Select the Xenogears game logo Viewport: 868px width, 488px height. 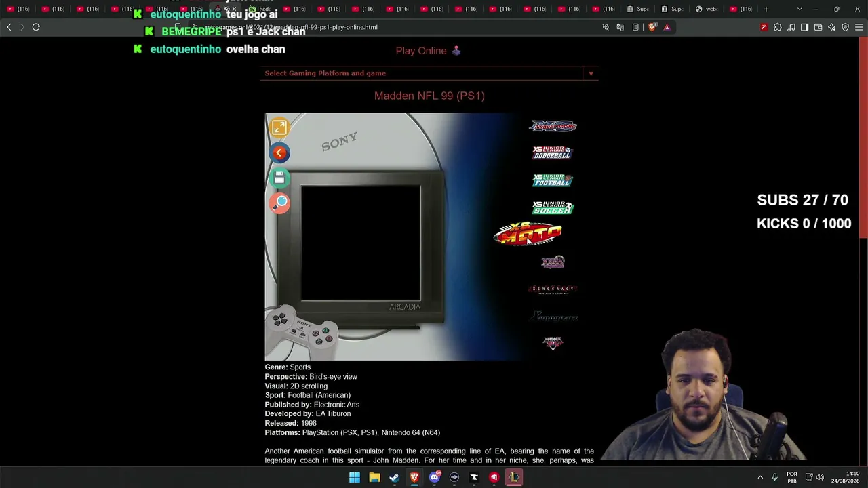(553, 316)
